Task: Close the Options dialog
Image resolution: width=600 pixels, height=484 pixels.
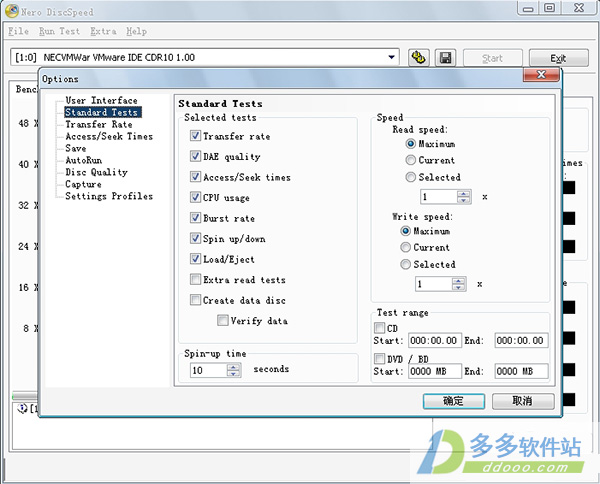Action: 541,75
